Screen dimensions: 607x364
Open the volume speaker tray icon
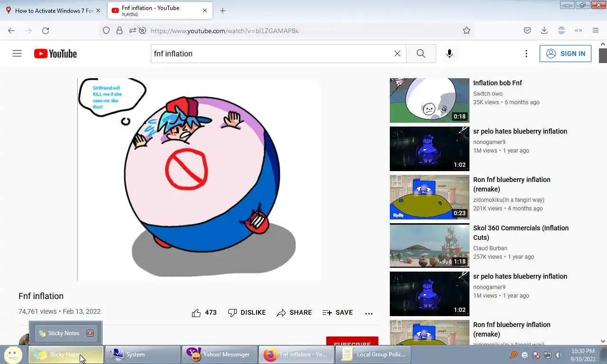coord(559,355)
